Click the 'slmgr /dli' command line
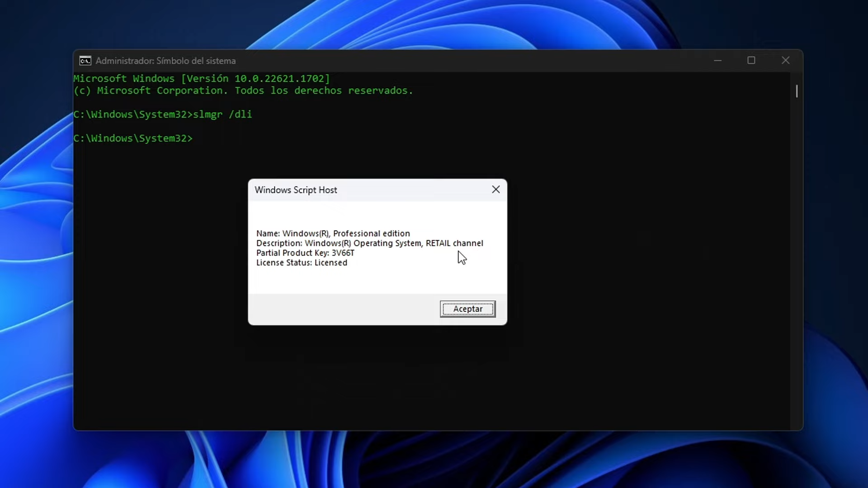This screenshot has width=868, height=488. pyautogui.click(x=163, y=114)
